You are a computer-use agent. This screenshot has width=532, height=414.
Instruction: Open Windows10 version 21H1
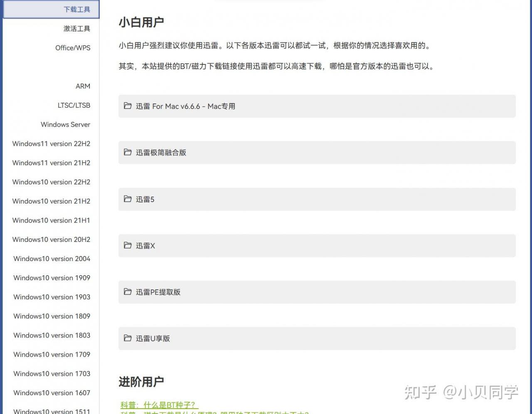51,220
